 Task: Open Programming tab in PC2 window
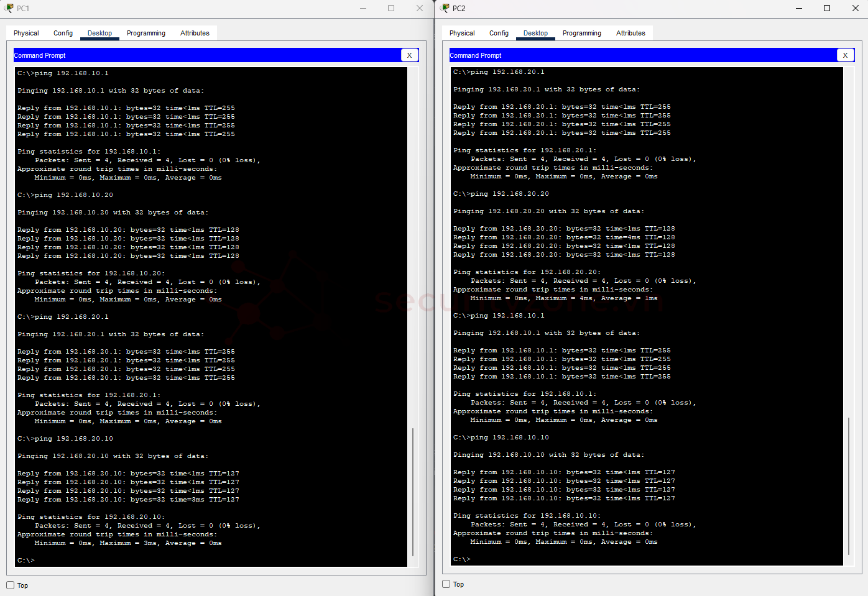point(582,33)
